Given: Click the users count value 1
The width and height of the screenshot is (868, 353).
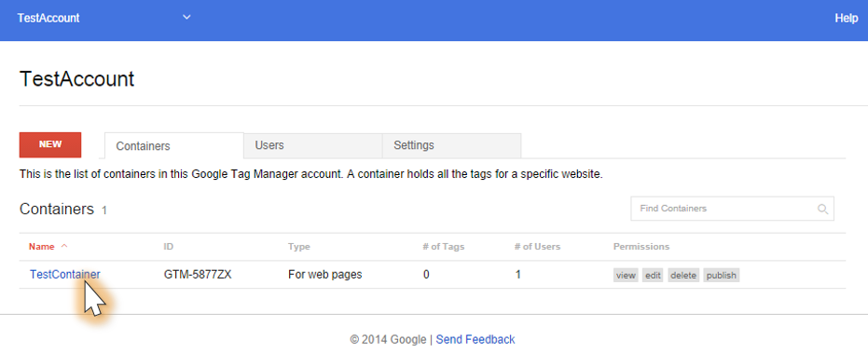Looking at the screenshot, I should click(x=517, y=275).
